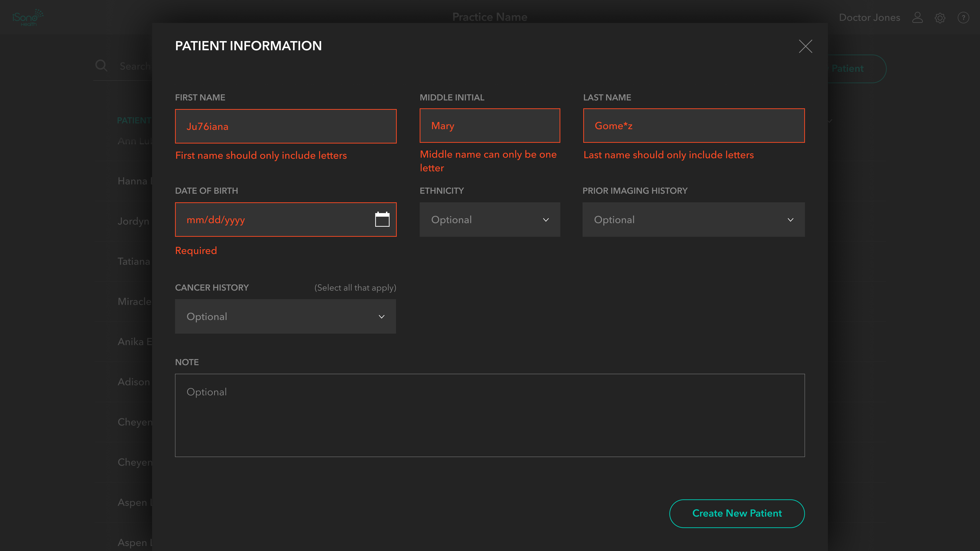Open the calendar date picker icon
Screen dimensions: 980x551
point(382,219)
